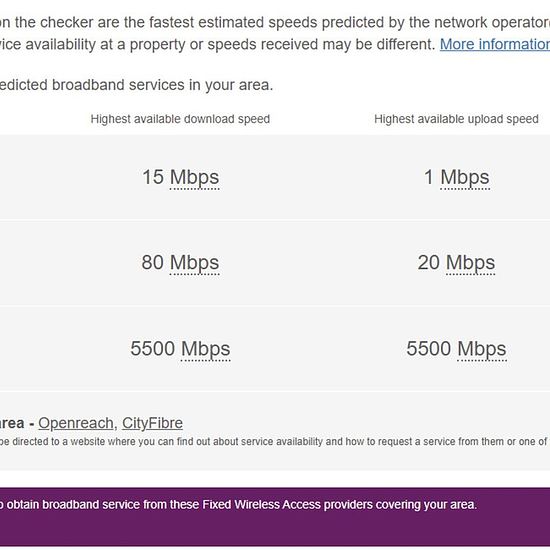Click Mbps in the 5500 upload speed
The width and height of the screenshot is (550, 550).
click(482, 349)
